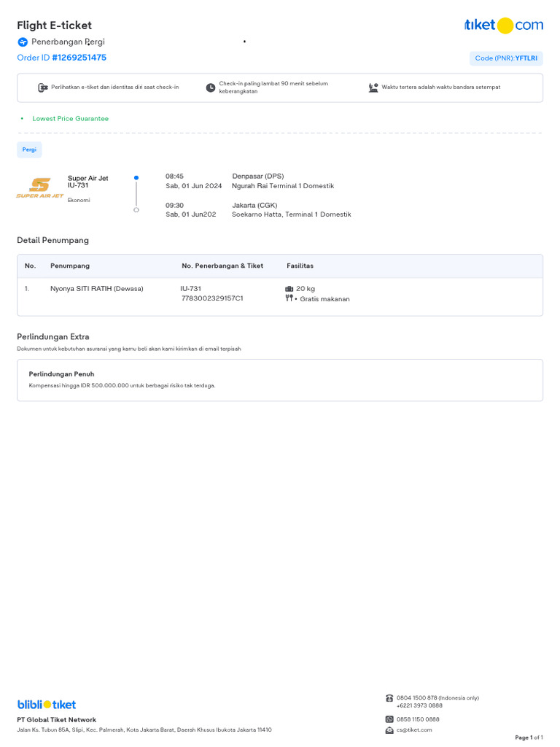
Task: Click the blue departure dot on timeline
Action: tap(136, 177)
